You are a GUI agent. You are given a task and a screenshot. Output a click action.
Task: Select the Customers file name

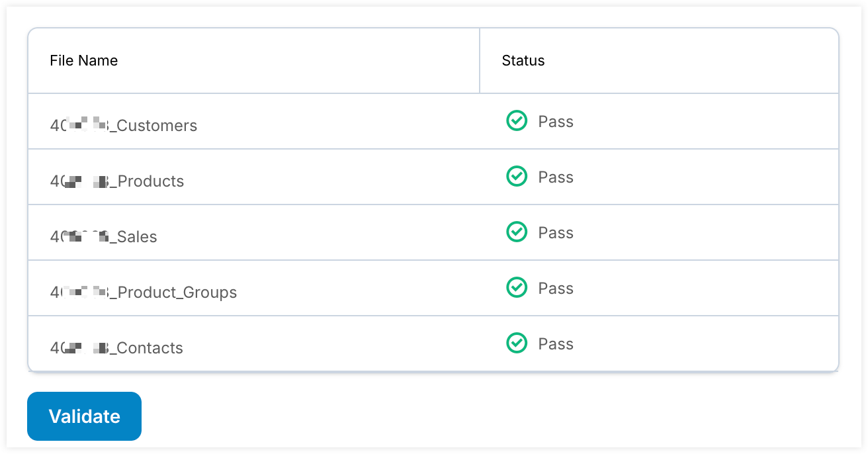[x=124, y=126]
